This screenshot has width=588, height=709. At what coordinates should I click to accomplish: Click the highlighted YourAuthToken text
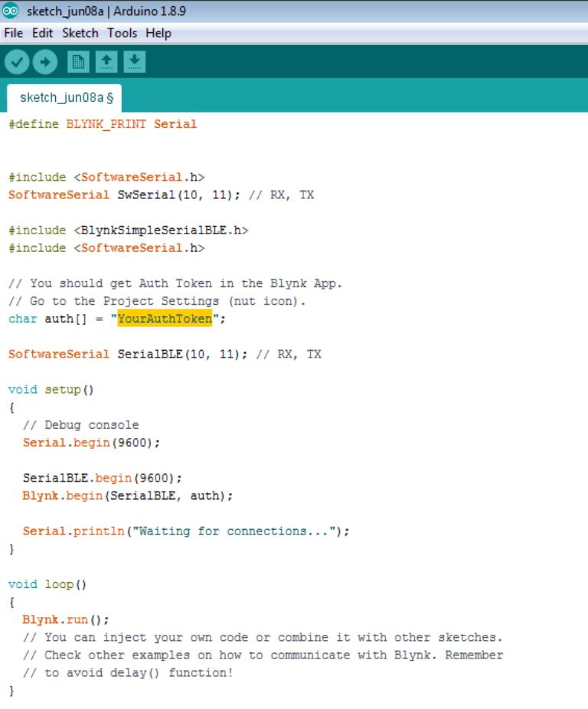point(165,319)
